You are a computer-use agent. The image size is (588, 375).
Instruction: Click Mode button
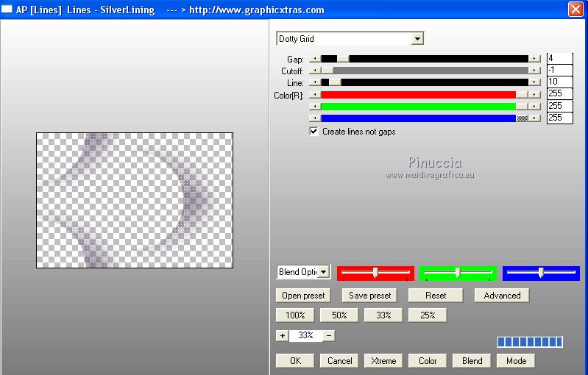coord(516,361)
